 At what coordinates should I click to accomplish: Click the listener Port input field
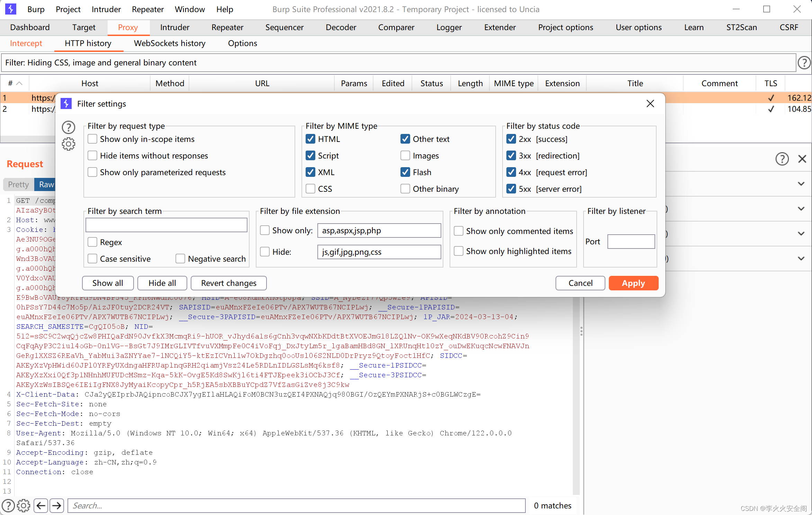pos(631,242)
